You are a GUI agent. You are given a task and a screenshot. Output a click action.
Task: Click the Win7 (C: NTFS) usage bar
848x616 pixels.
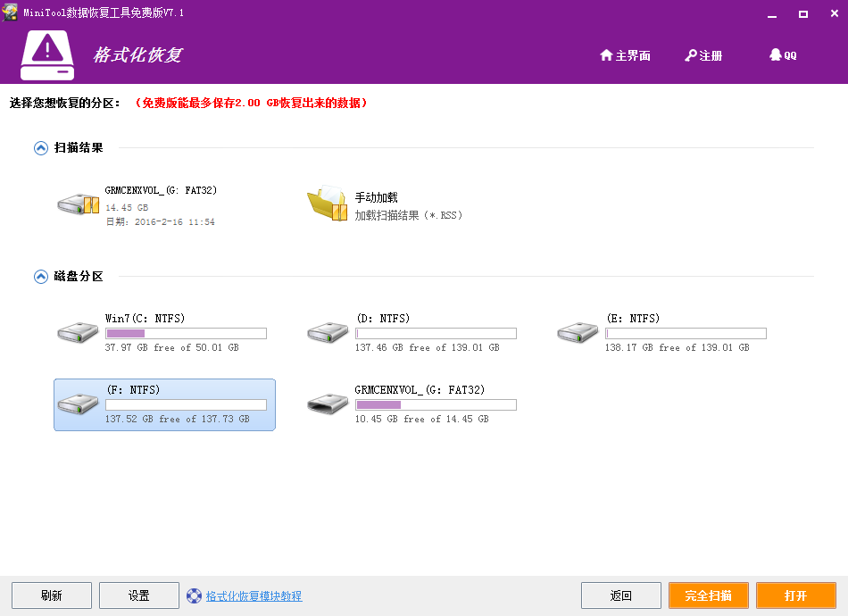tap(186, 333)
